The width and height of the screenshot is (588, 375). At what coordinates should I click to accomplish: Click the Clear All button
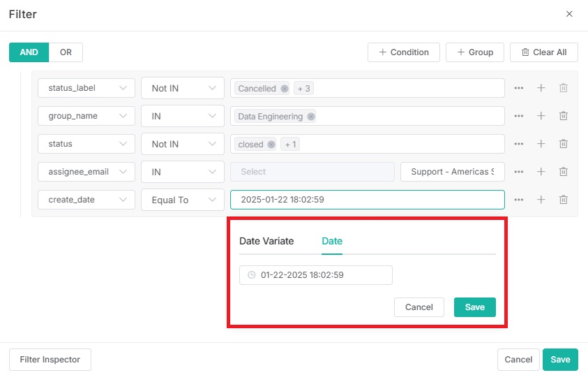[x=543, y=52]
